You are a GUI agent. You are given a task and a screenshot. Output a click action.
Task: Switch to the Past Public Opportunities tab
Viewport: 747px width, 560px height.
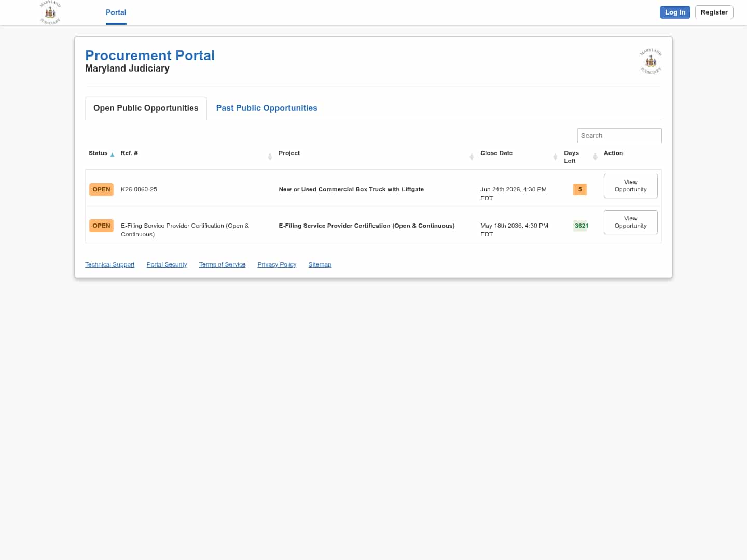[x=267, y=108]
